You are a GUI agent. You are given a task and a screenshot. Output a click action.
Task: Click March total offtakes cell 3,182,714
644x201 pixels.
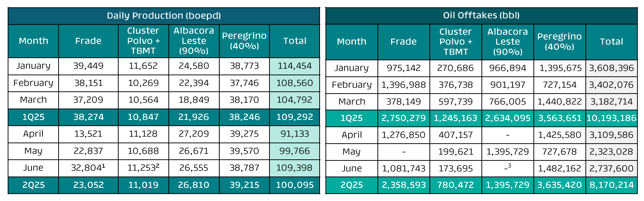[611, 102]
